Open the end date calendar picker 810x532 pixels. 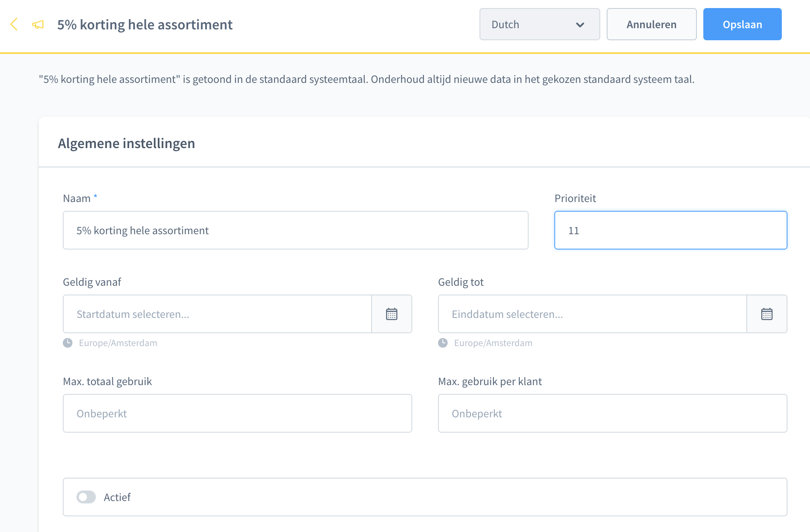pos(767,314)
